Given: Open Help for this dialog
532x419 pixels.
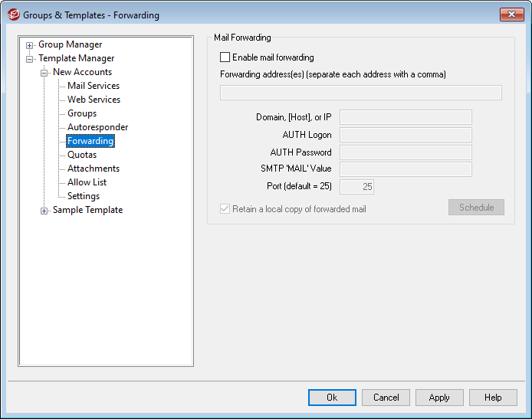Looking at the screenshot, I should coord(493,398).
